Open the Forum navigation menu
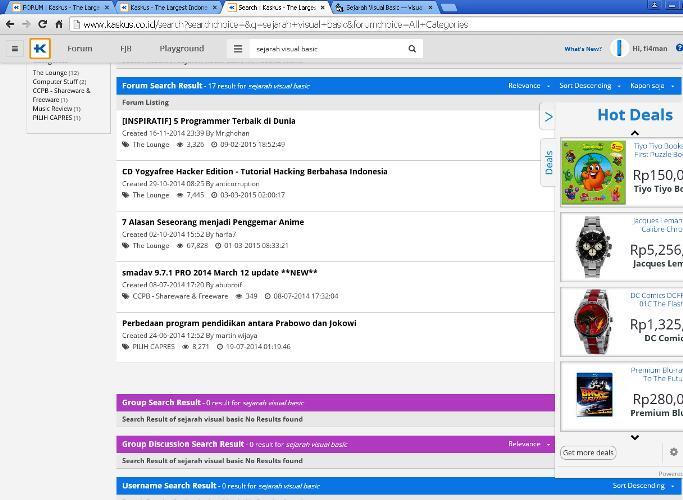The height and width of the screenshot is (500, 683). click(80, 48)
